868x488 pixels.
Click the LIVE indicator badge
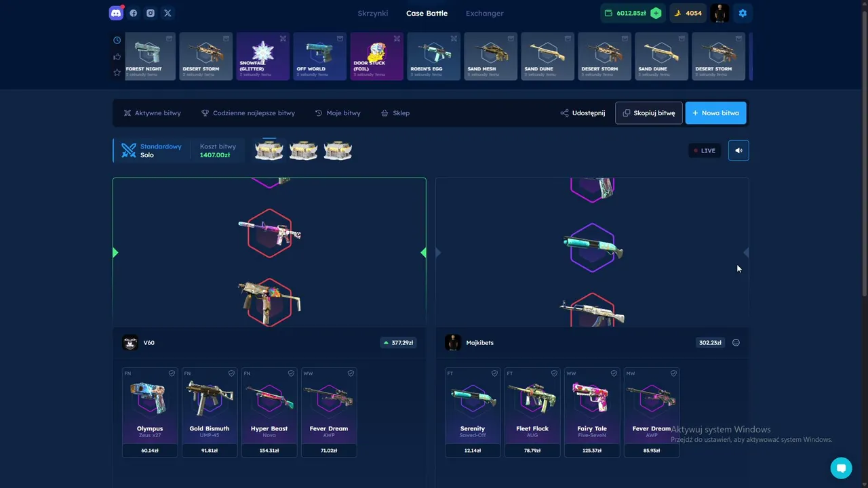click(705, 150)
